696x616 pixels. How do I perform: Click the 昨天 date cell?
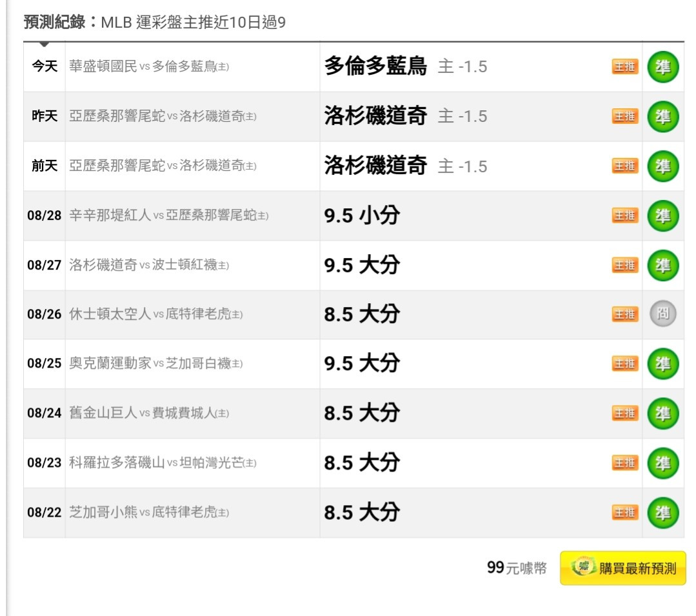tap(45, 116)
